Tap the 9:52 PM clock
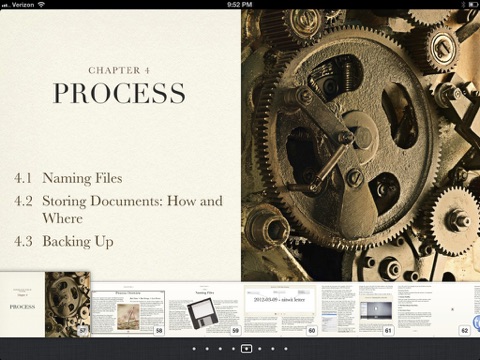 coord(240,4)
